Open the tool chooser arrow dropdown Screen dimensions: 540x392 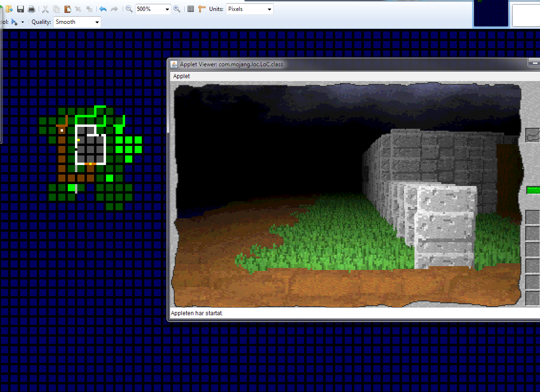coord(23,22)
